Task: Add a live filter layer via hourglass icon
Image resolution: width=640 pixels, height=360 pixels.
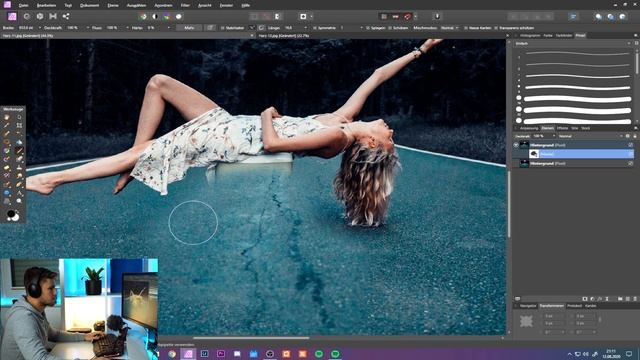Action: (x=607, y=299)
